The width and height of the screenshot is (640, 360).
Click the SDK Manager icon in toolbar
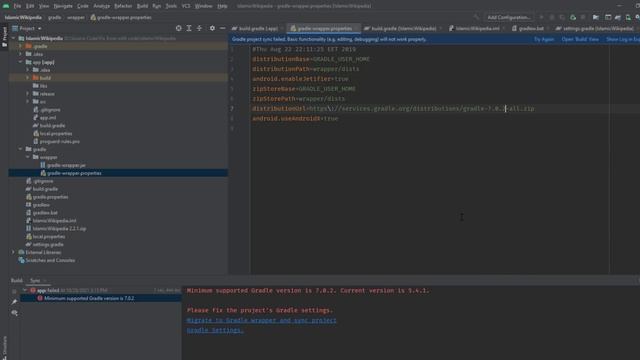(637, 18)
